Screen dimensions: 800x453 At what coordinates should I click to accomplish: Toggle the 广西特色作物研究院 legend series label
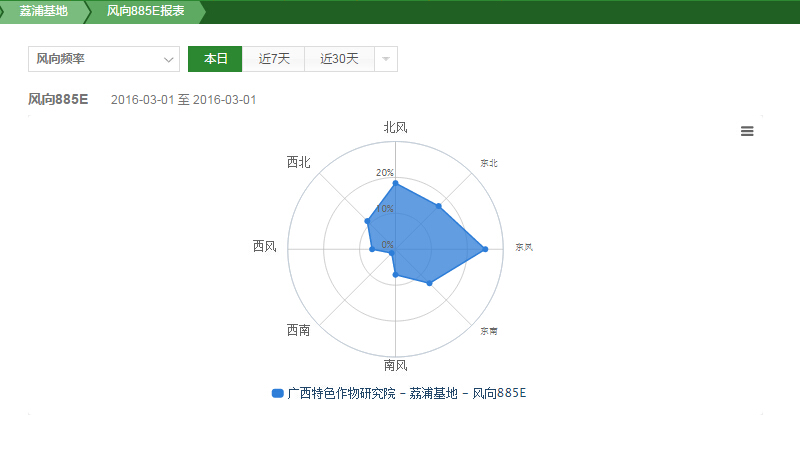tap(406, 393)
